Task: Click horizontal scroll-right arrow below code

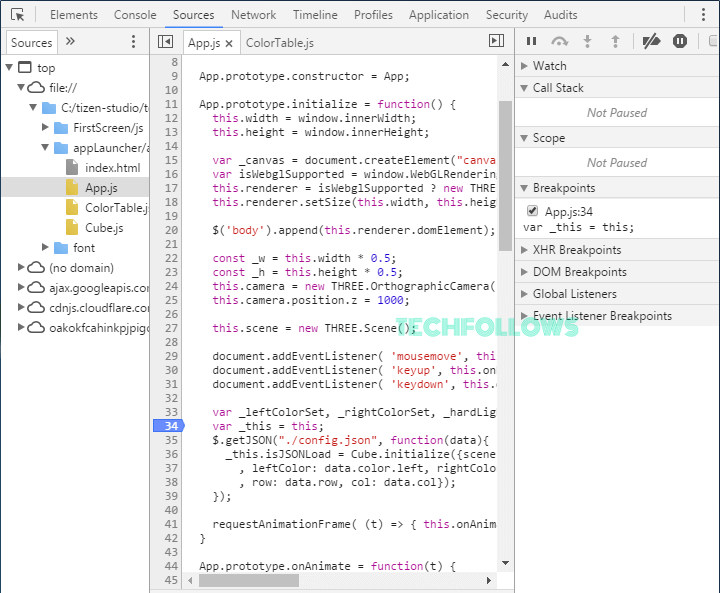Action: coord(489,581)
